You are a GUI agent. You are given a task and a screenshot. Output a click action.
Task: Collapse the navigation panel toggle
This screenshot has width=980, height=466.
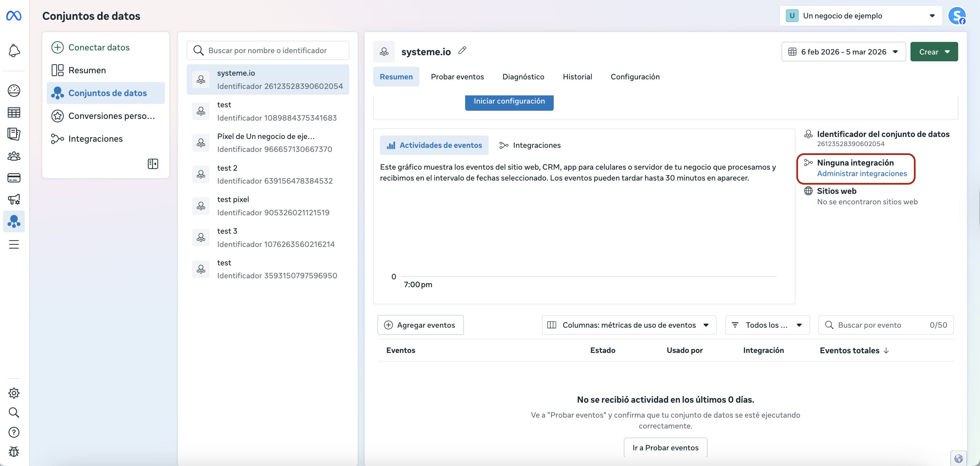pyautogui.click(x=153, y=164)
